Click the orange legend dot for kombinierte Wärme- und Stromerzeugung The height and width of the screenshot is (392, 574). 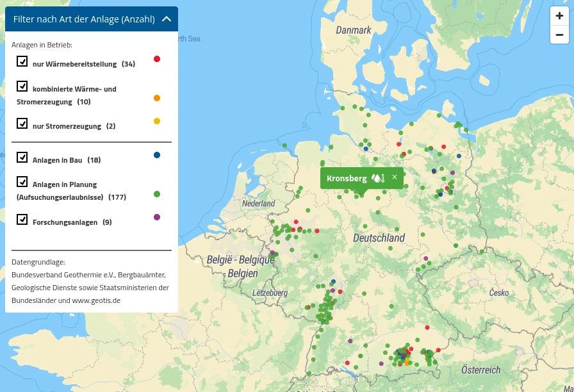157,98
